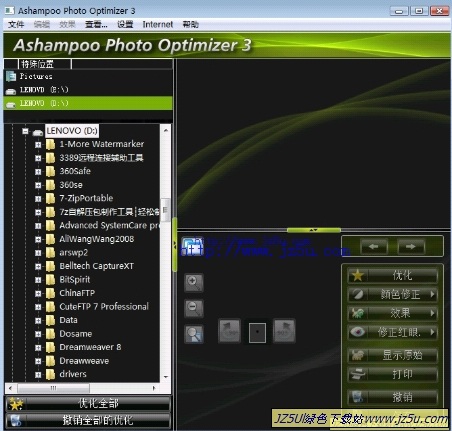Open the red-eye correction (修正红眼) submenu

coord(393,332)
